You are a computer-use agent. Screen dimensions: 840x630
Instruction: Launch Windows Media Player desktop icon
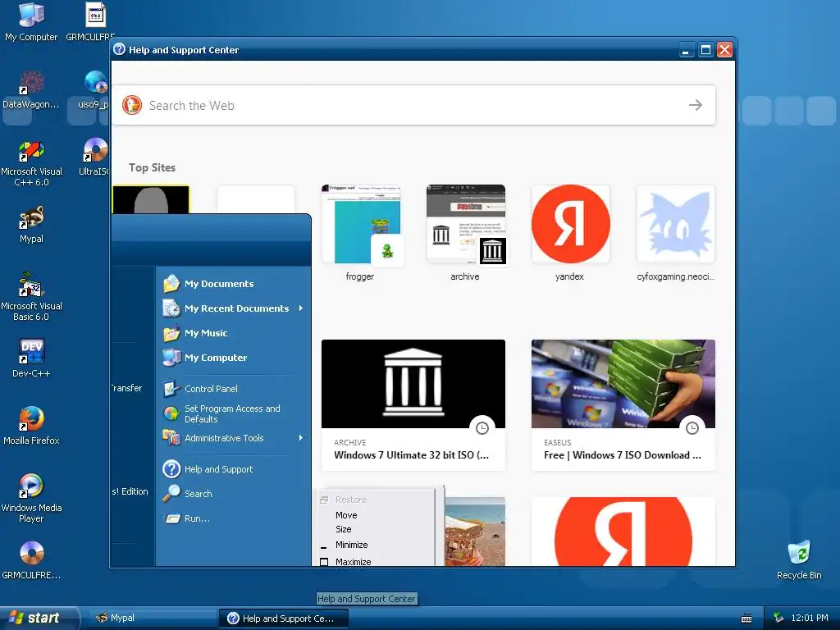pyautogui.click(x=31, y=498)
